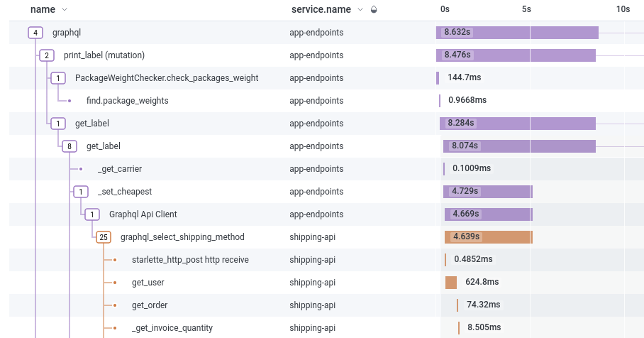Click the color-by droplet icon next to service.name
The height and width of the screenshot is (338, 644).
tap(374, 9)
